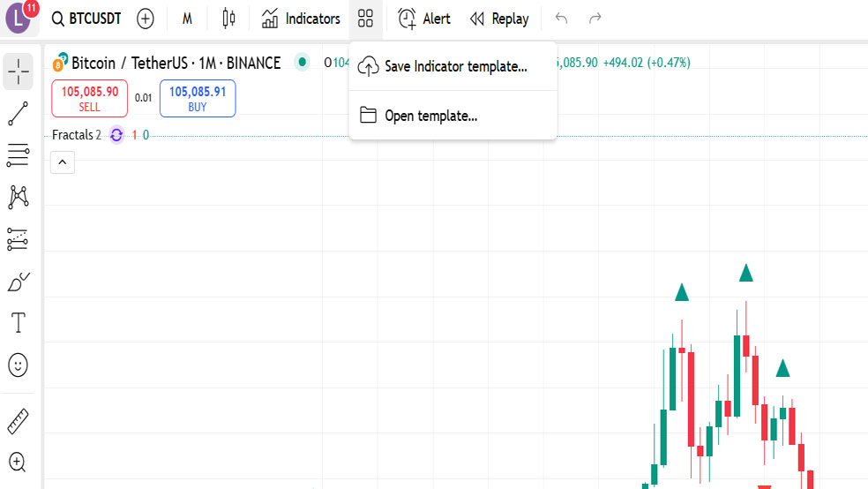Collapse the indicator legend with chevron
The height and width of the screenshot is (489, 868).
pyautogui.click(x=63, y=162)
